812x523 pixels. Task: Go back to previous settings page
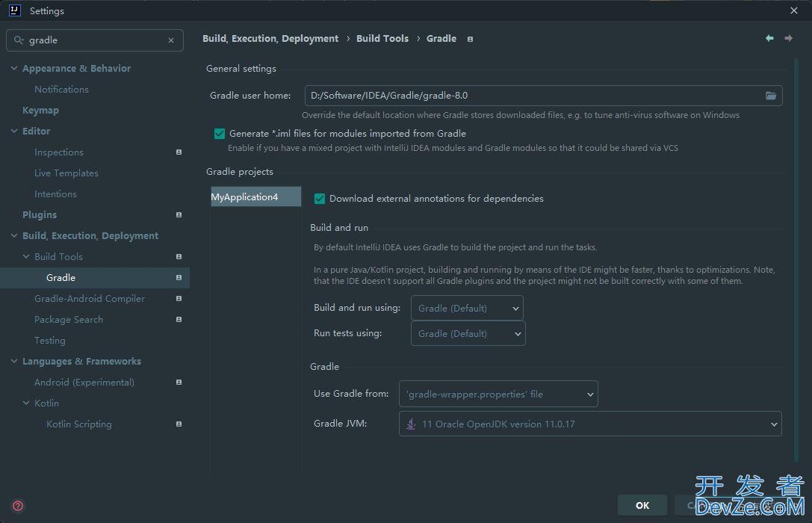(769, 38)
